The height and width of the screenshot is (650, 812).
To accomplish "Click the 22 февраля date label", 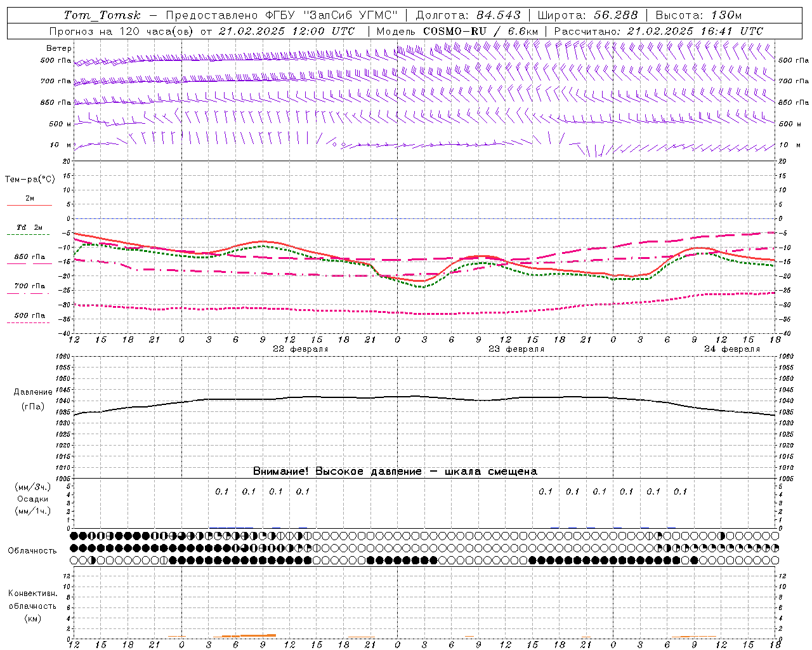I will point(301,349).
